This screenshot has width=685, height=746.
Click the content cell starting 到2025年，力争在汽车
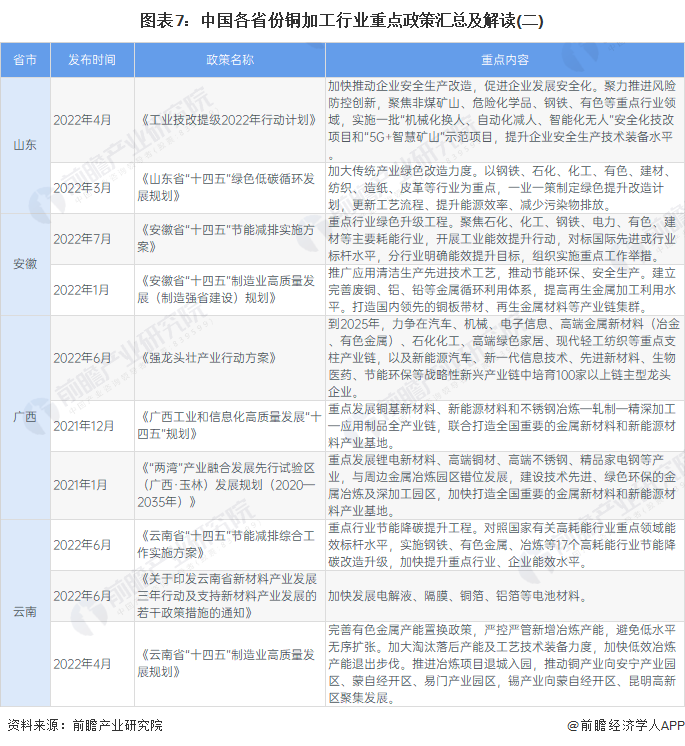coord(505,358)
